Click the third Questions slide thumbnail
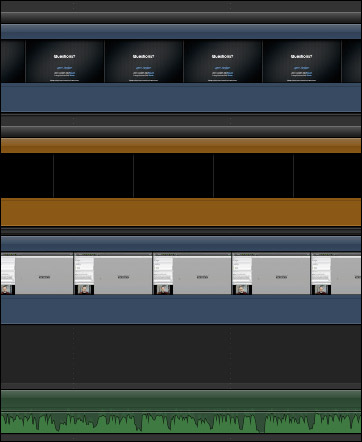 [223, 61]
